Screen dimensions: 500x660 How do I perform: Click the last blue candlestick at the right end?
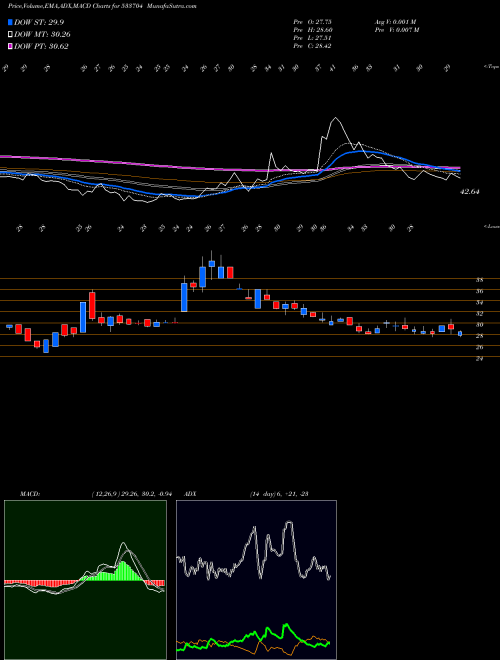tap(460, 333)
